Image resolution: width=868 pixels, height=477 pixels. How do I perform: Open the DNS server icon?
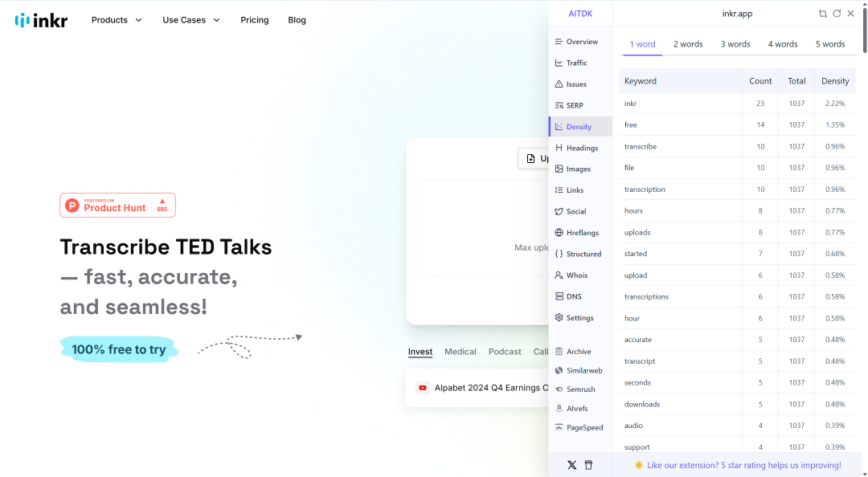point(559,296)
